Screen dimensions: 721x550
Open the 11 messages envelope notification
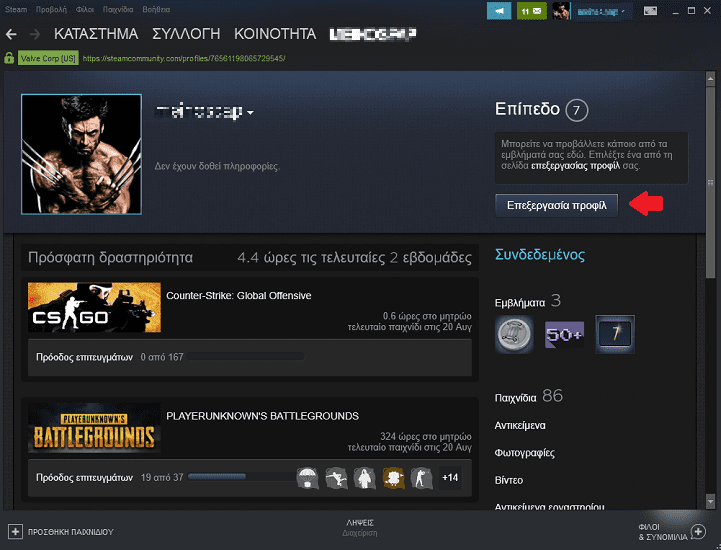(x=532, y=11)
